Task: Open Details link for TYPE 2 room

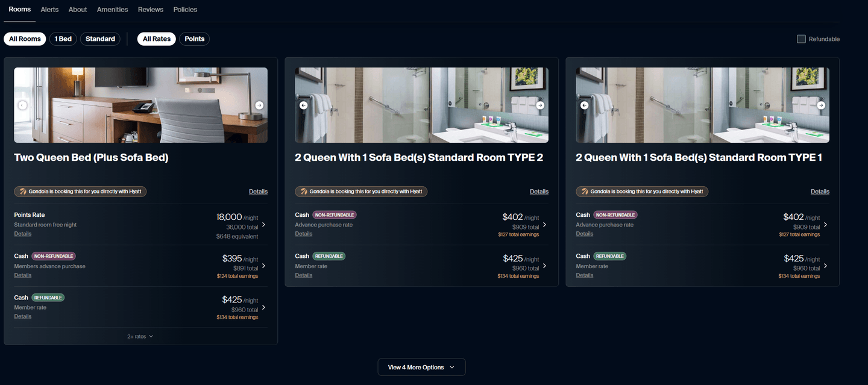Action: [x=539, y=192]
